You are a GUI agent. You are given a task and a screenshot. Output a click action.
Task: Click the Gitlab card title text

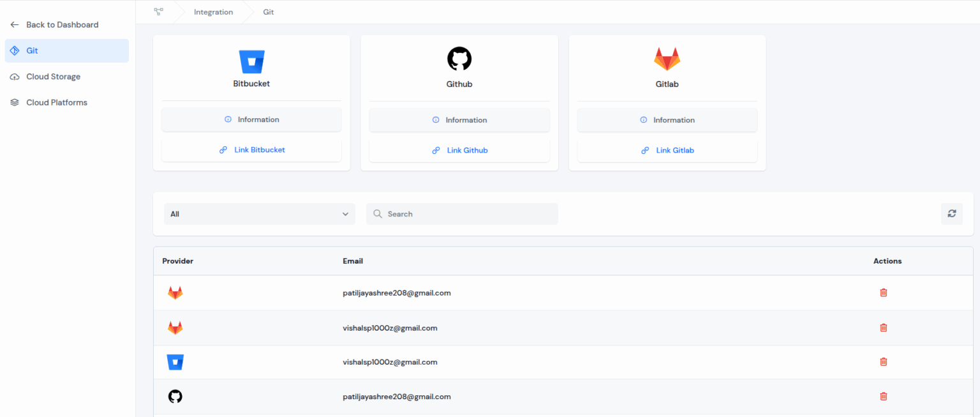click(x=667, y=84)
